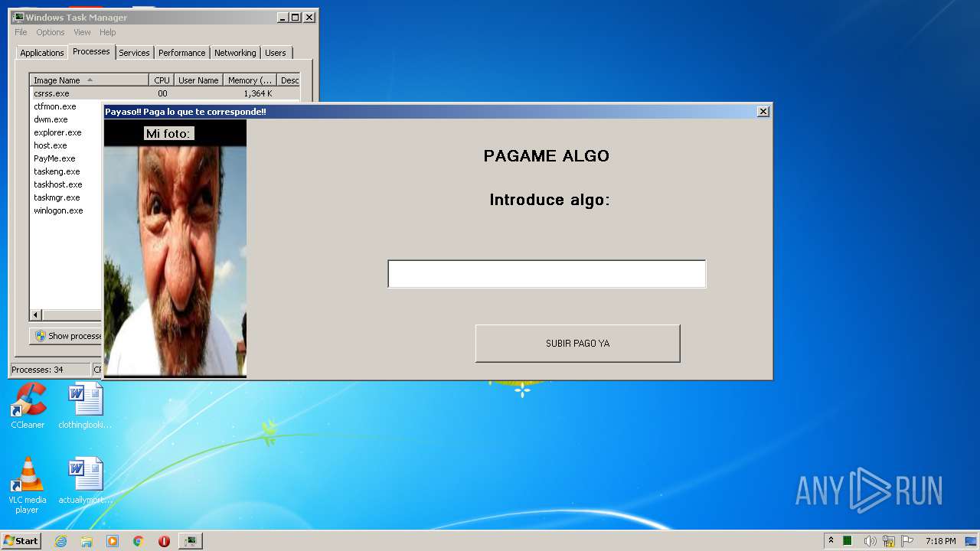Open Options menu in Task Manager

click(51, 32)
